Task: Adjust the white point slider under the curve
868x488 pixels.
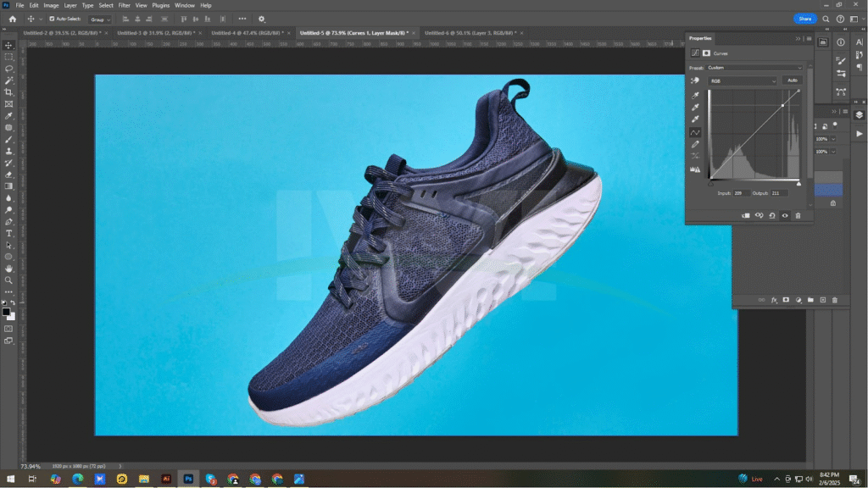Action: pos(798,184)
